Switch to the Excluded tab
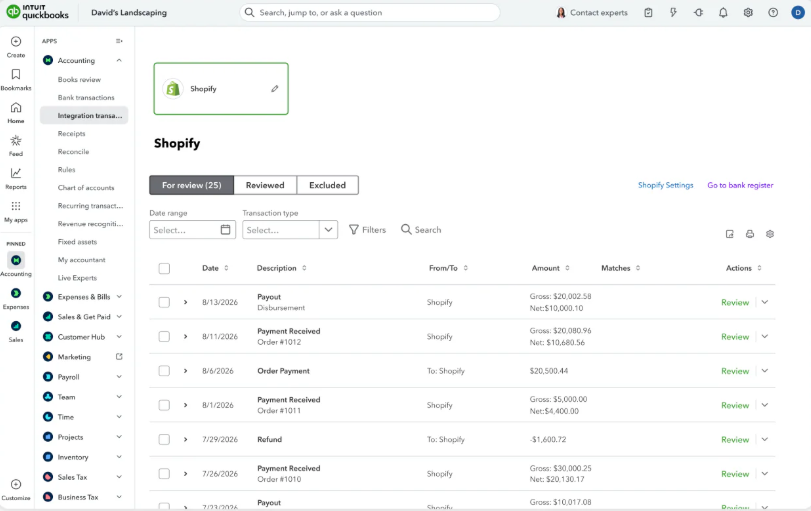 (x=327, y=185)
